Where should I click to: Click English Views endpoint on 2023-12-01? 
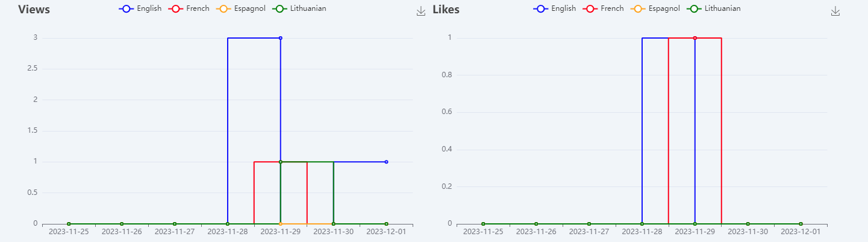[x=386, y=162]
